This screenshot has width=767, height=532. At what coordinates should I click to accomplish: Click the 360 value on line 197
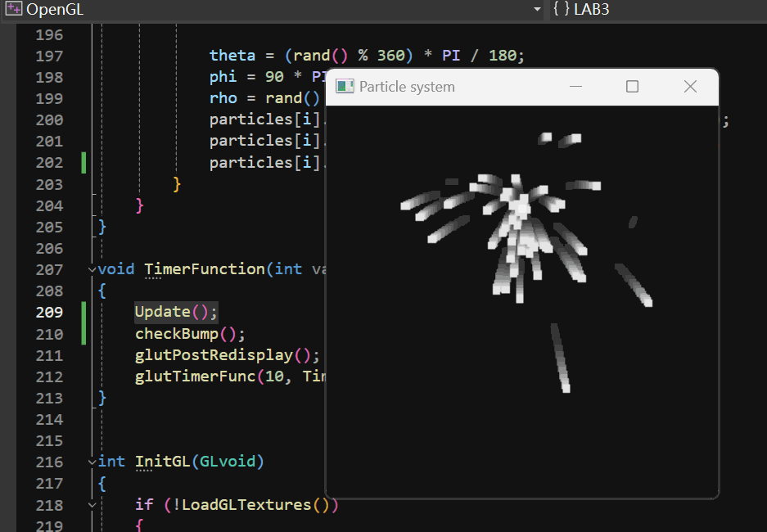pos(390,56)
